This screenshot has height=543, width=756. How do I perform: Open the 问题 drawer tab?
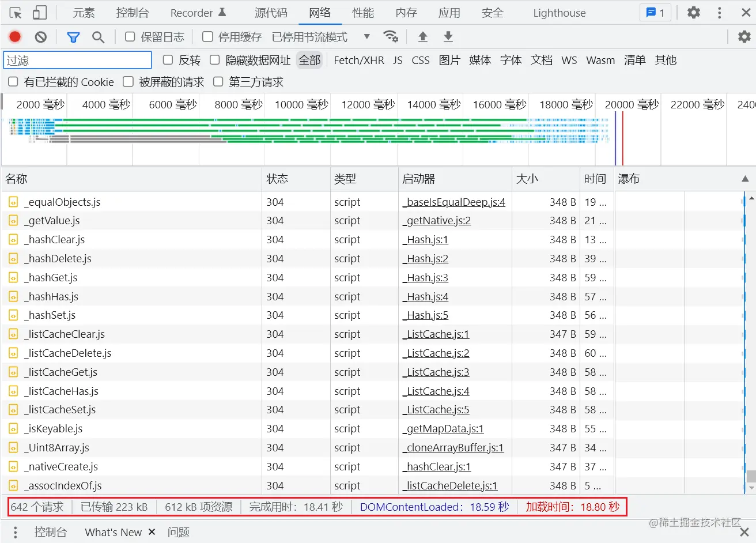pyautogui.click(x=179, y=532)
